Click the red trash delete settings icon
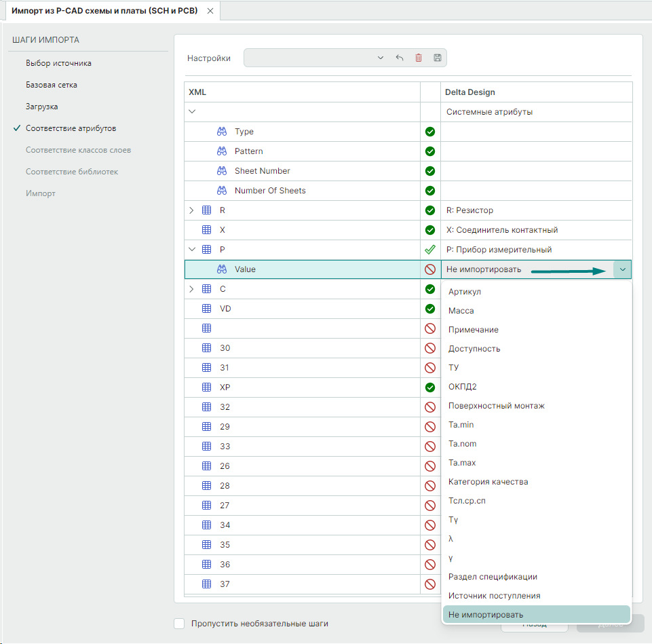Screen dimensions: 652x644 [x=419, y=58]
